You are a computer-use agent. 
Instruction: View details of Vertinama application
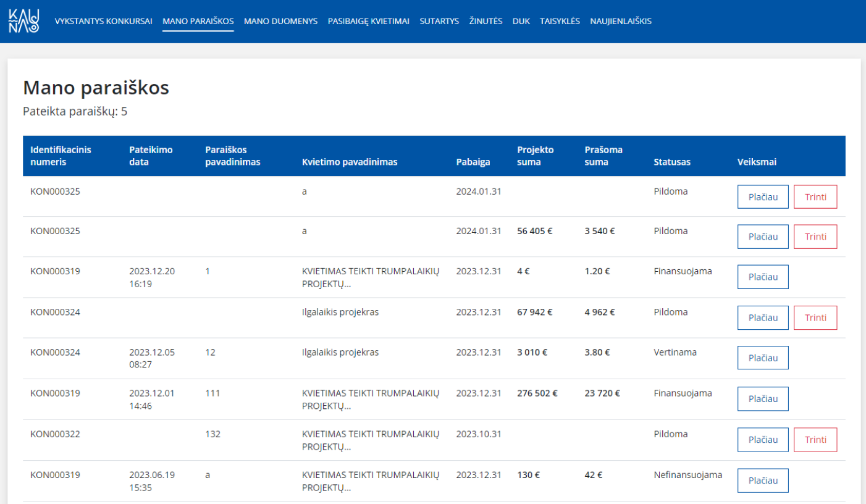coord(763,358)
